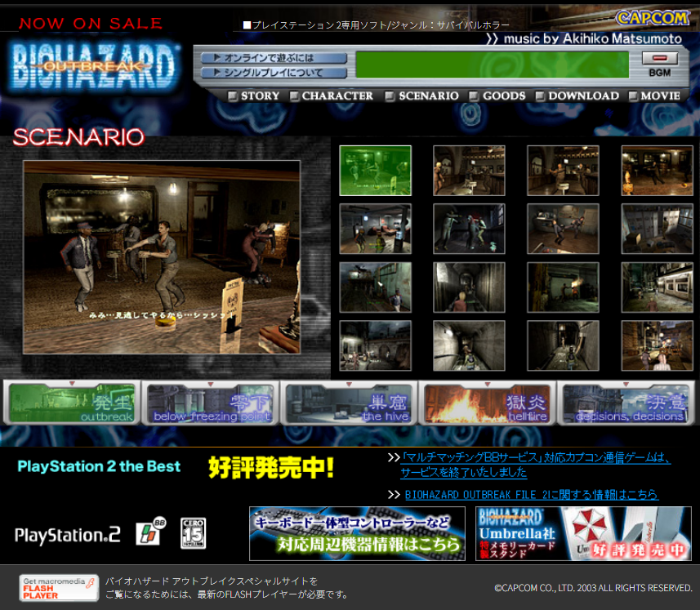The width and height of the screenshot is (700, 610).
Task: Click the 好評発売中! yellow text
Action: [x=271, y=467]
